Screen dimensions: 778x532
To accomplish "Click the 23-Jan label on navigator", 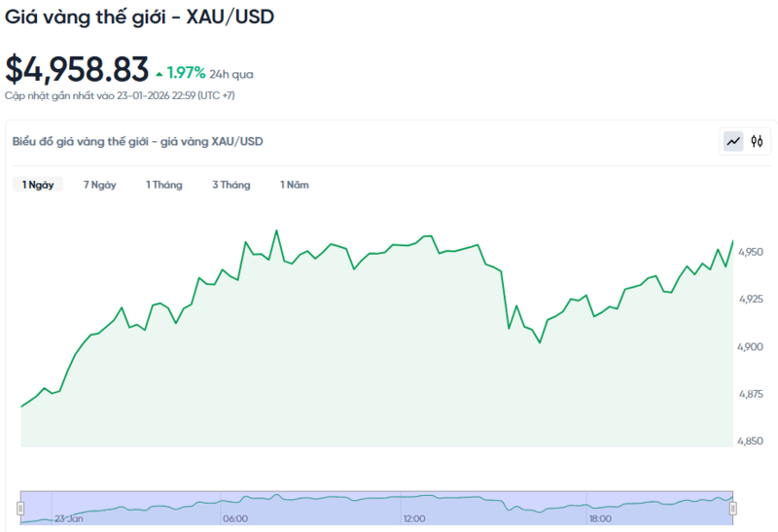I will pos(70,519).
